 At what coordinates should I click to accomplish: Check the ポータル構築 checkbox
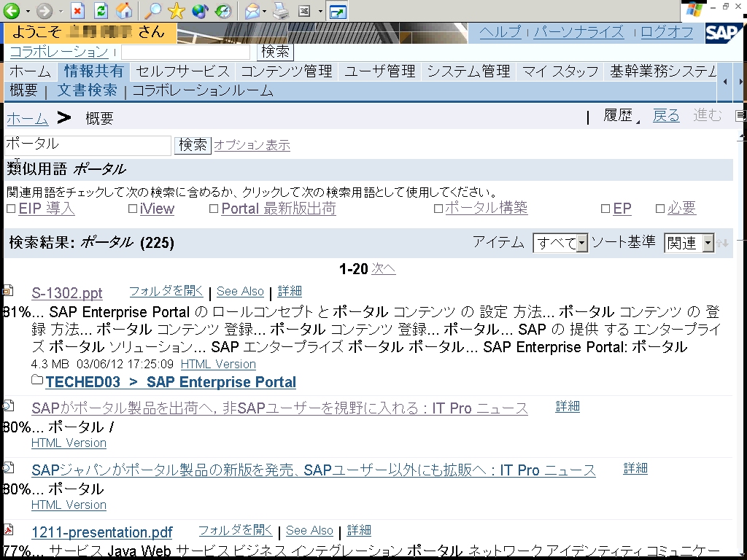(x=438, y=209)
